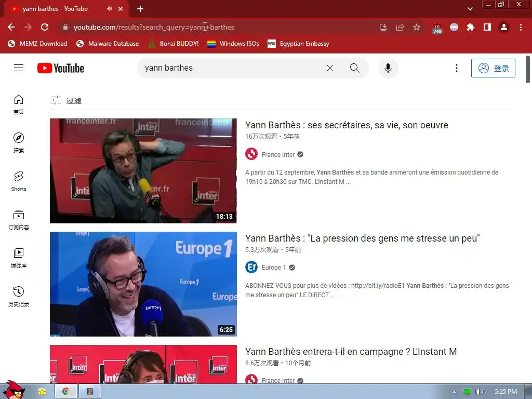Open YouTube hamburger guide menu
532x399 pixels.
tap(19, 68)
